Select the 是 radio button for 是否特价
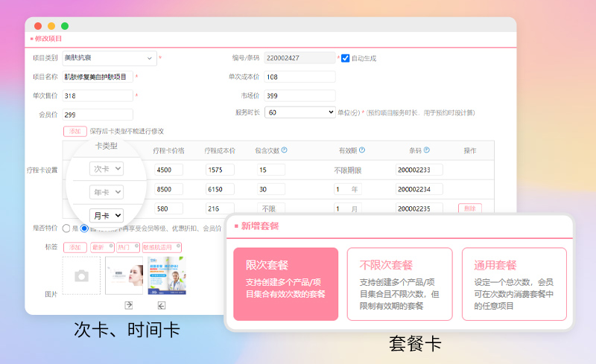The height and width of the screenshot is (364, 596). click(x=66, y=229)
